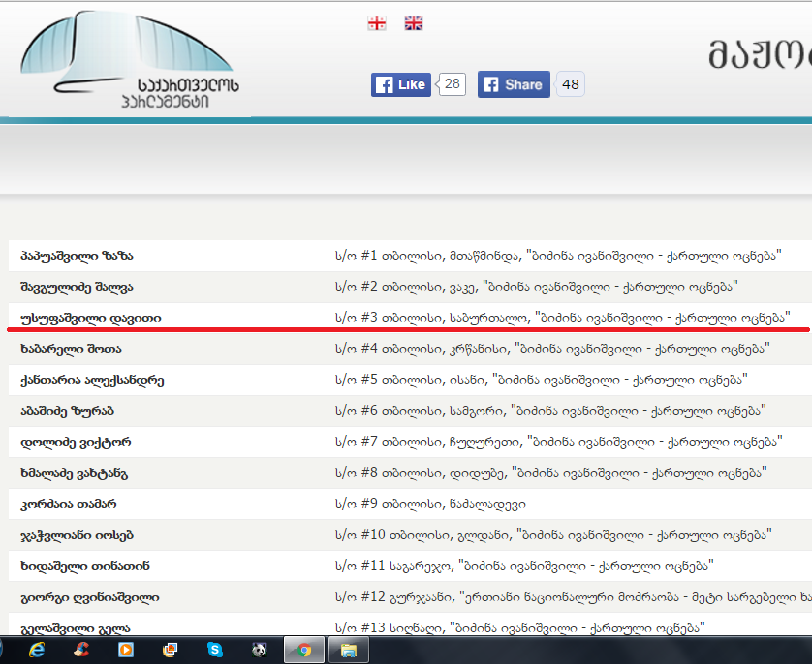Open Windows Media Player from the taskbar
Viewport: 812px width, 671px height.
click(x=125, y=650)
